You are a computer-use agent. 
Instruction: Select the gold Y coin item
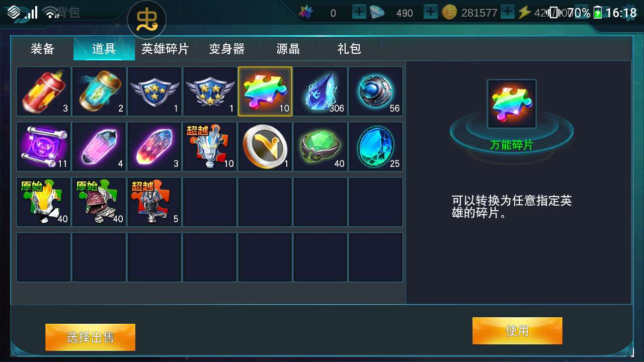(x=265, y=147)
